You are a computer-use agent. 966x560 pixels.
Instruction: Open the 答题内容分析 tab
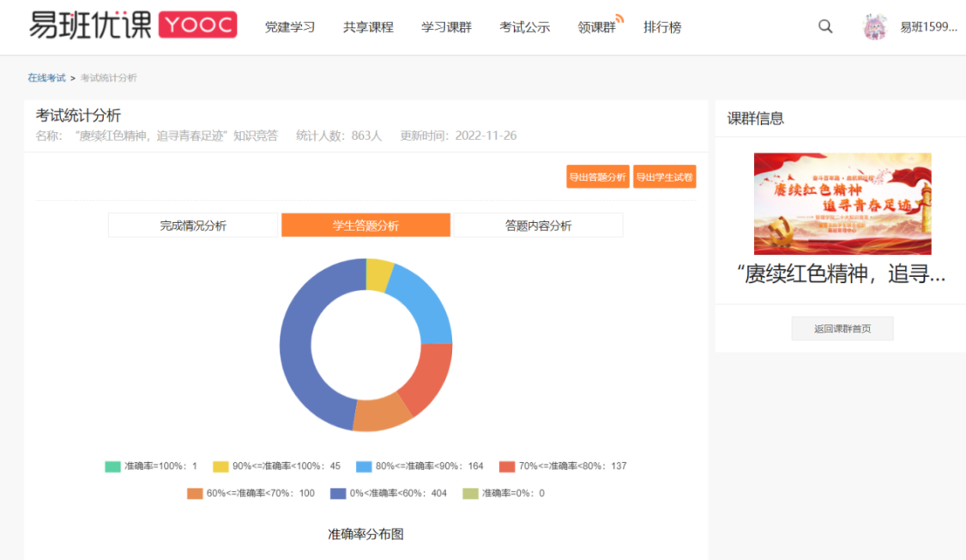538,226
